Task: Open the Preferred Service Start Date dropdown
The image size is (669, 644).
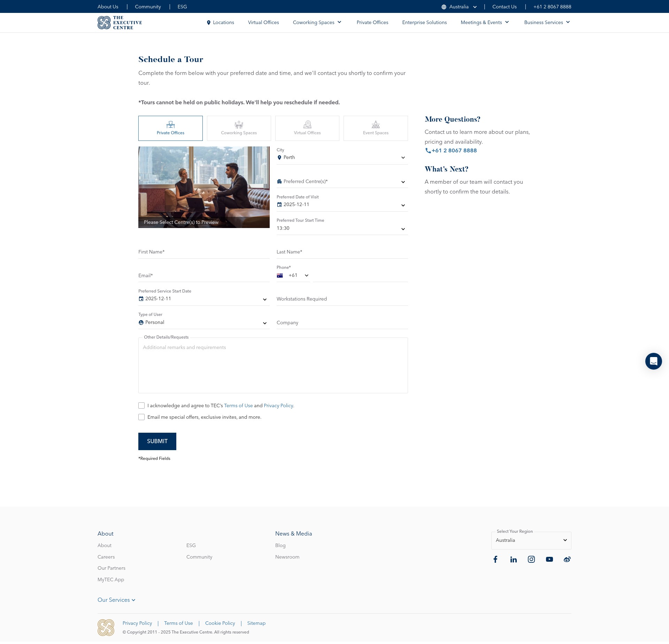Action: (x=204, y=299)
